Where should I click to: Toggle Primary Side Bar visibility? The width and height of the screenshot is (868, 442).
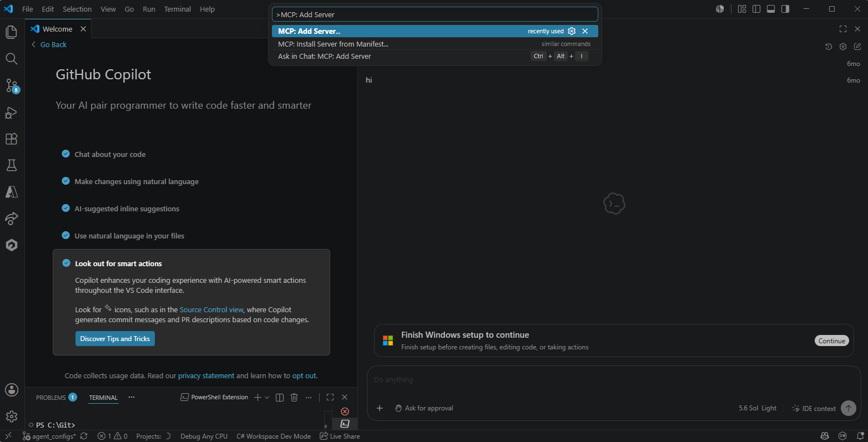756,9
